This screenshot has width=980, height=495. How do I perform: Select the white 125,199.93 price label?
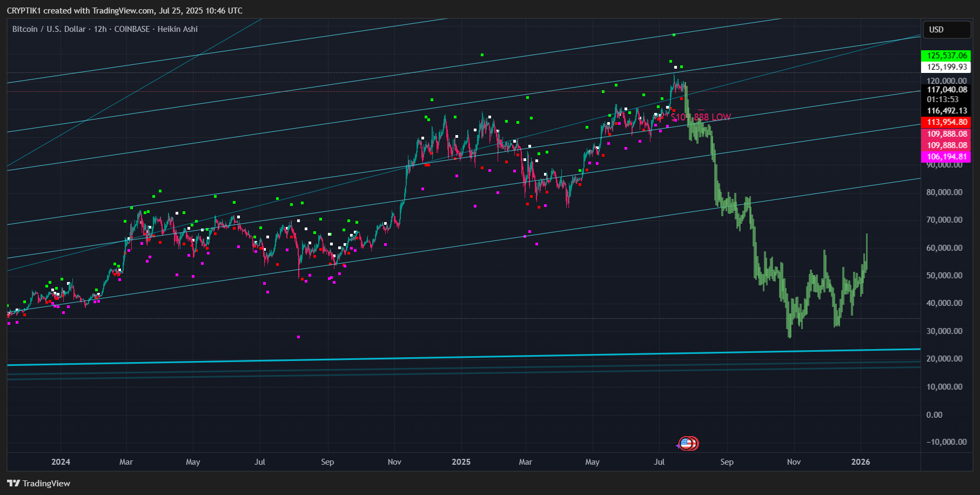[x=946, y=67]
